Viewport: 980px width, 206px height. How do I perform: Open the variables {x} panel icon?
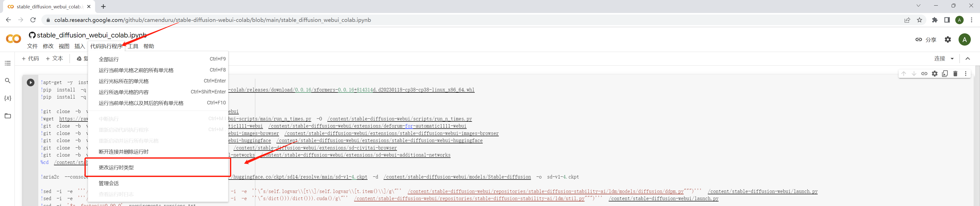tap(8, 98)
